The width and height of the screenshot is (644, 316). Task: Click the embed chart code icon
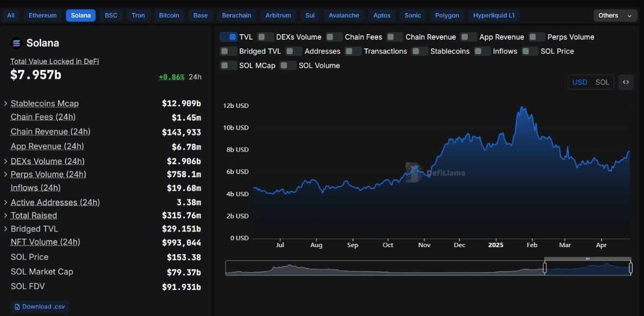coord(626,82)
